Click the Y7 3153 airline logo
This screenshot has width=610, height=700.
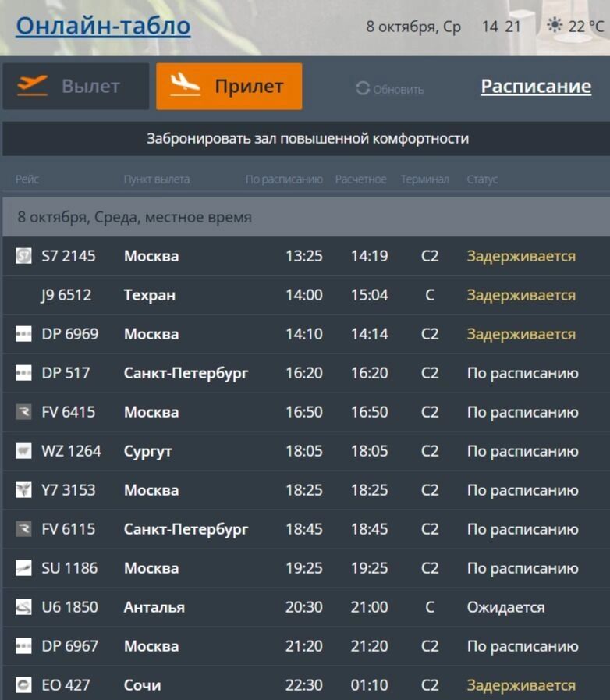(x=23, y=490)
